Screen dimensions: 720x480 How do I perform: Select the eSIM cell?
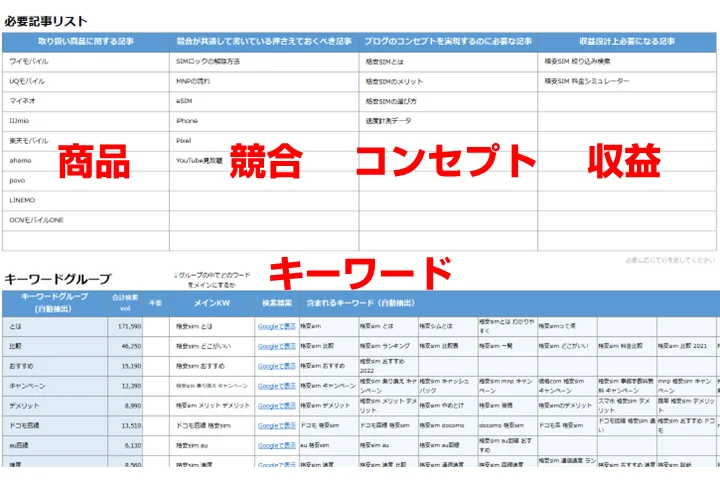(x=264, y=101)
